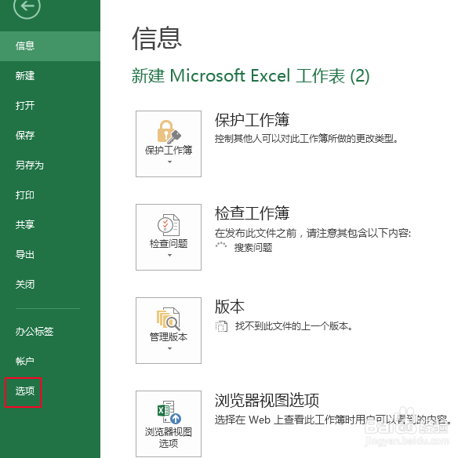The image size is (476, 458).
Task: Click the Manage Versions magnifier icon
Action: (x=169, y=318)
